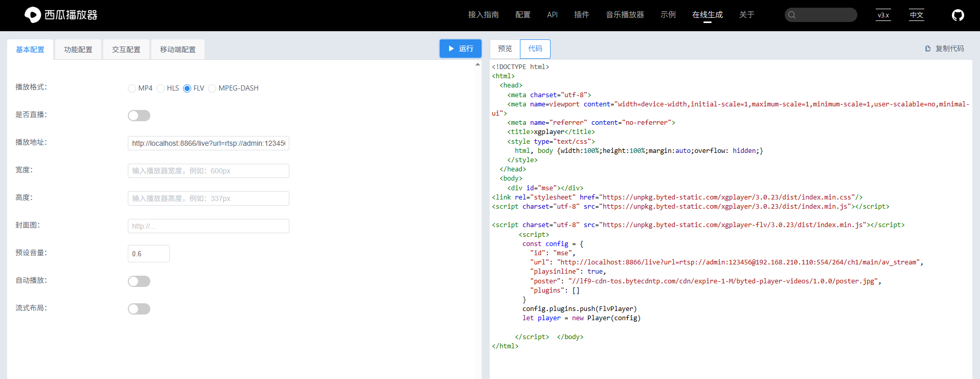Click the "<!DOCTYPE html>" code line
Image resolution: width=980 pixels, height=379 pixels.
(x=520, y=67)
